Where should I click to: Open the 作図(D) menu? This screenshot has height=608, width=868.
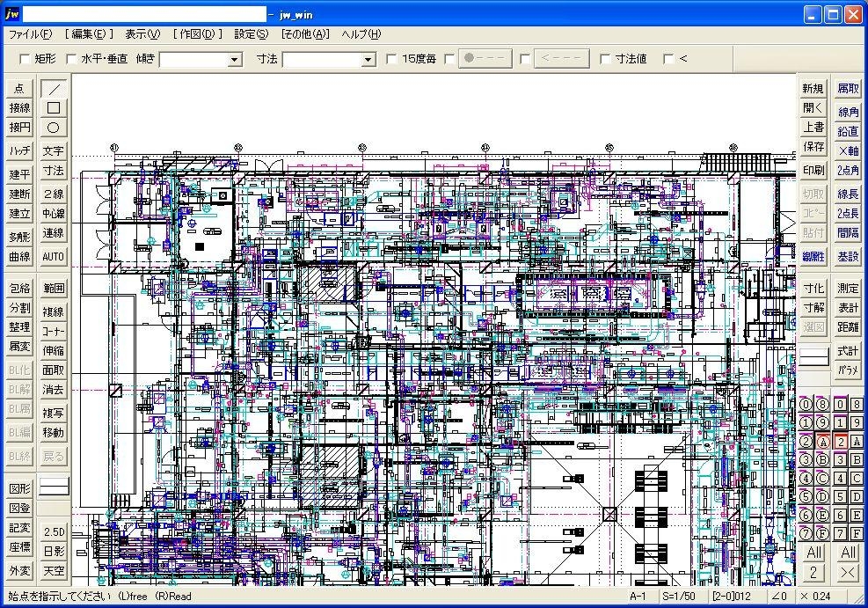(197, 34)
